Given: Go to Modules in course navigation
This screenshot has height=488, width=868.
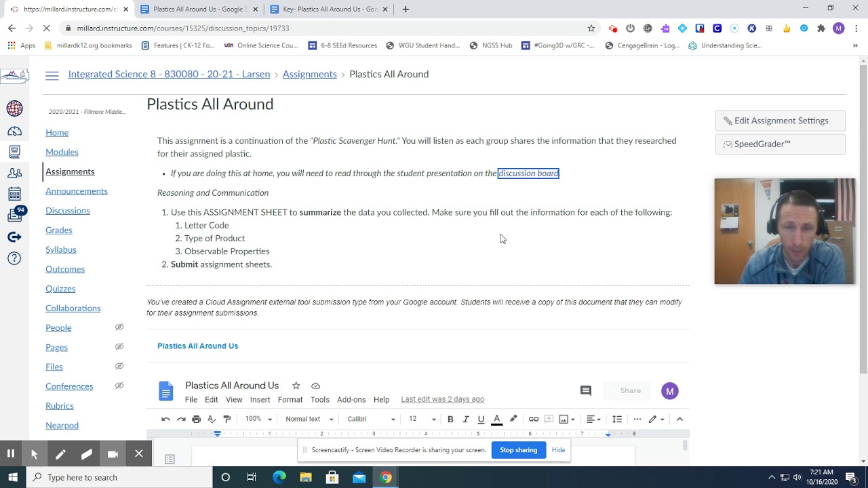Looking at the screenshot, I should pyautogui.click(x=62, y=152).
